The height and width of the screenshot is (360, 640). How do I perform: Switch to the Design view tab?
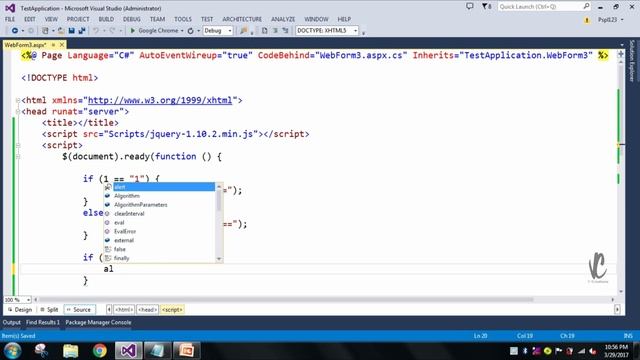tap(20, 310)
